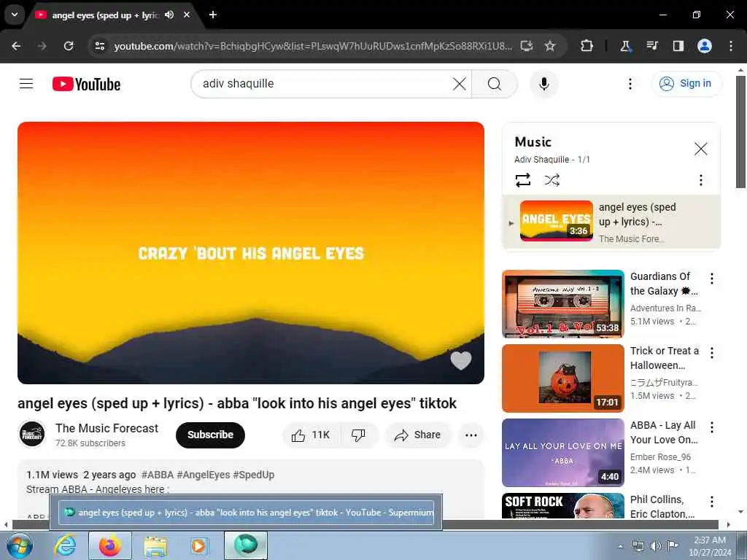Open a new browser tab

[x=213, y=15]
